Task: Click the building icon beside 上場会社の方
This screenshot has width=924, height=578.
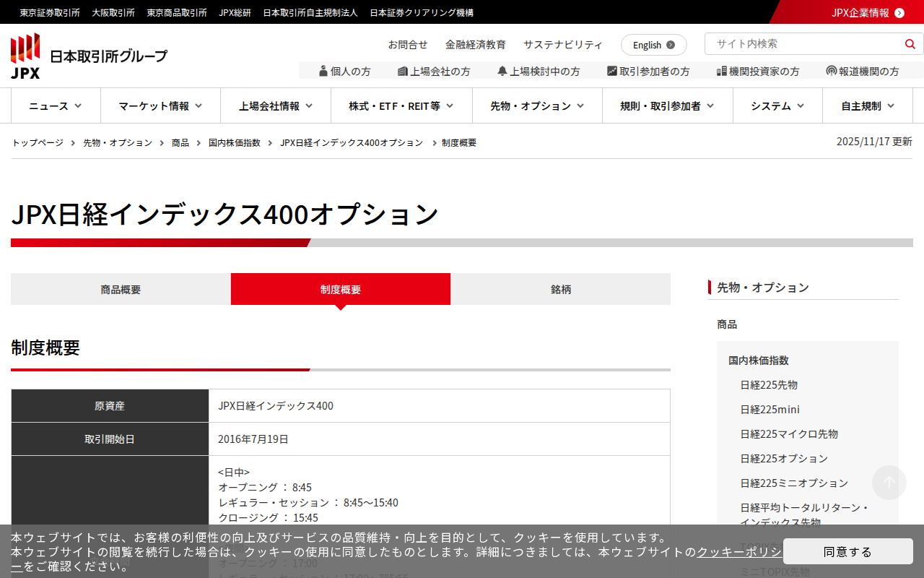Action: [403, 71]
